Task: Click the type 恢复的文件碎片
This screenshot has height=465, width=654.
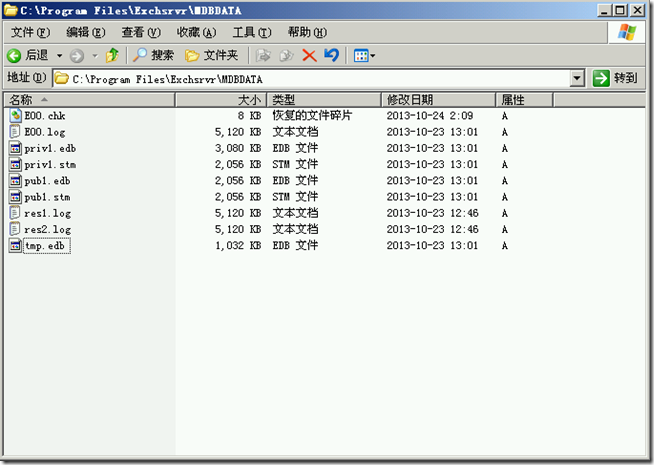Action: click(x=312, y=116)
